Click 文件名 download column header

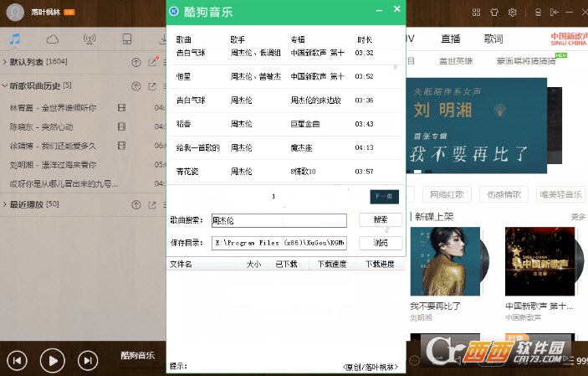(x=181, y=264)
